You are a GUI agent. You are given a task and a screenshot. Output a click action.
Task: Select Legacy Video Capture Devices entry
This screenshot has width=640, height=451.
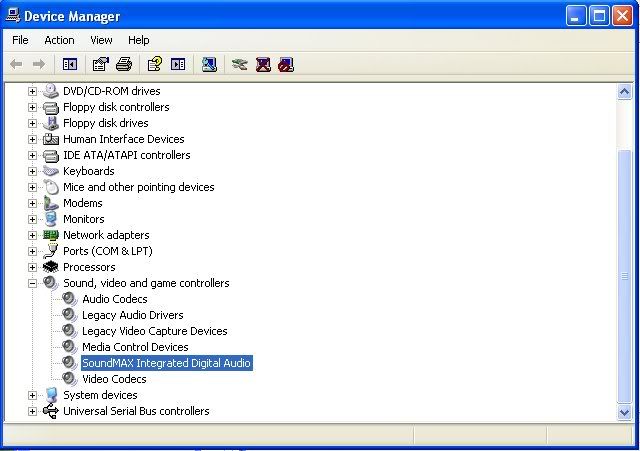(x=155, y=331)
